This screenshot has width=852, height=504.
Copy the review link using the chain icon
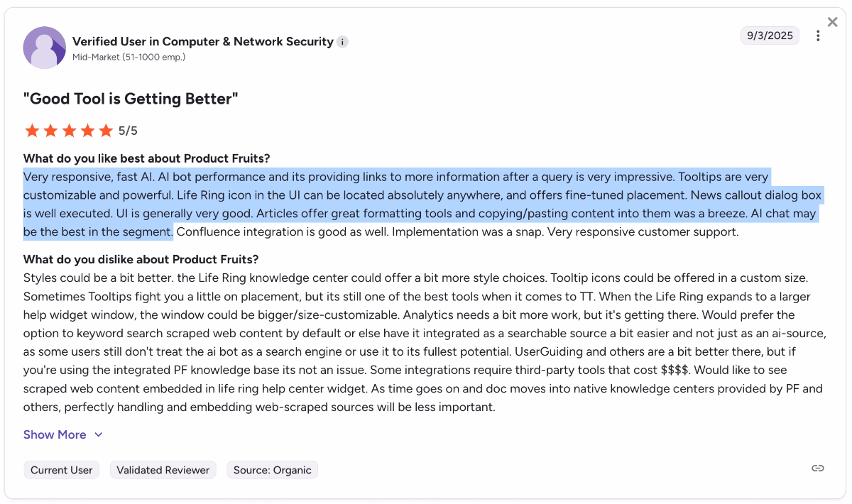pyautogui.click(x=817, y=469)
